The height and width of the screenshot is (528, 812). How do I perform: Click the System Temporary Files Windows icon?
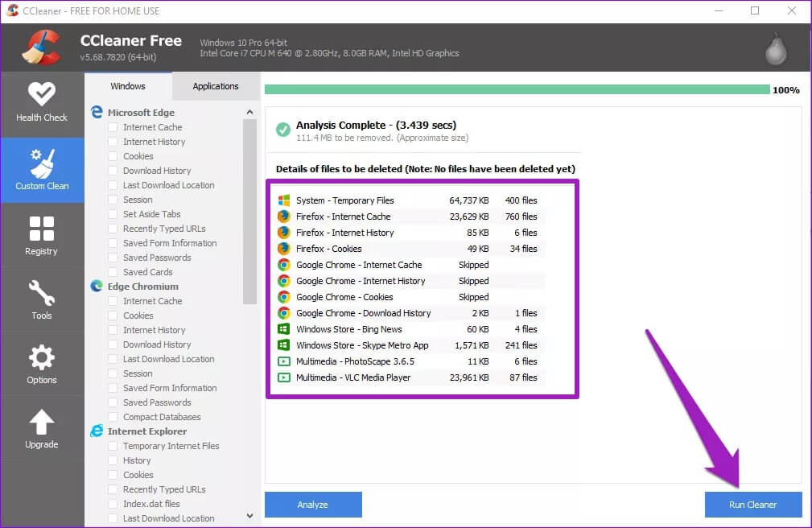(284, 200)
